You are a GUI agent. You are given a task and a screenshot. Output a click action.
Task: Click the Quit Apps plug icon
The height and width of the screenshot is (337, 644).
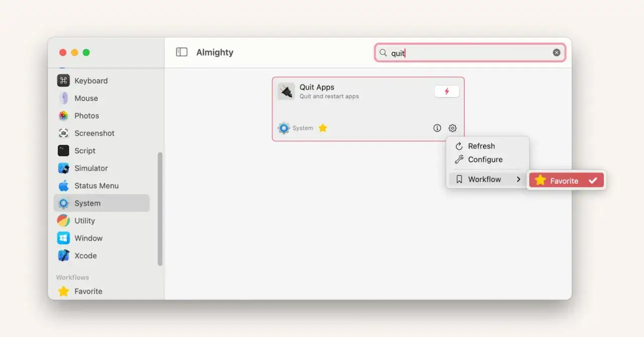(286, 92)
